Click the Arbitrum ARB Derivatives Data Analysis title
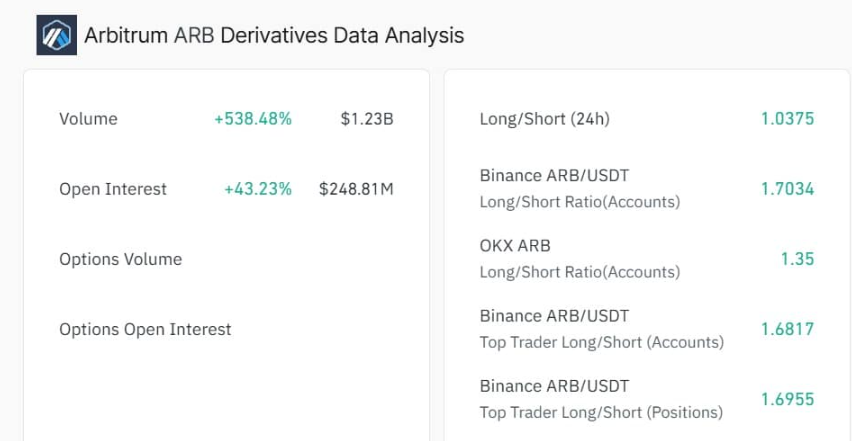 tap(274, 35)
